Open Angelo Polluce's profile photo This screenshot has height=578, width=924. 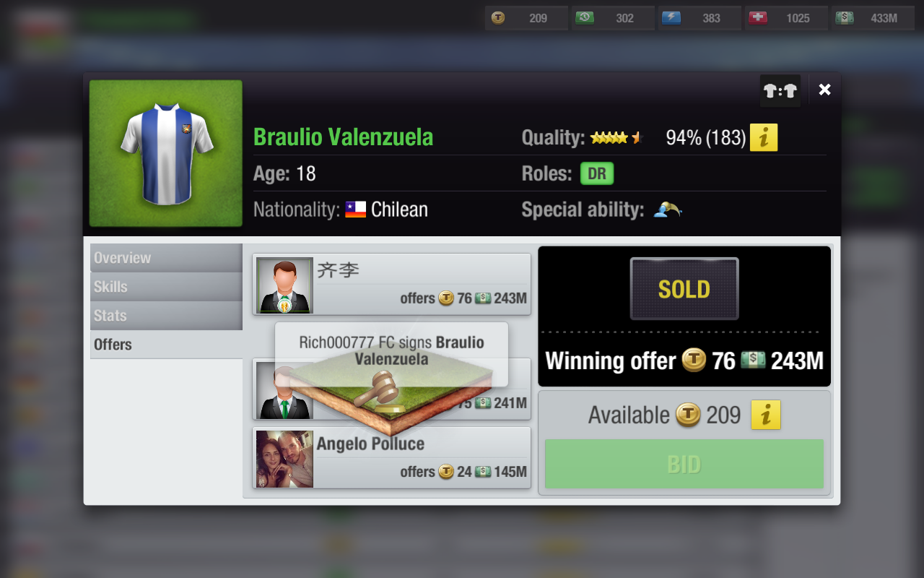284,459
